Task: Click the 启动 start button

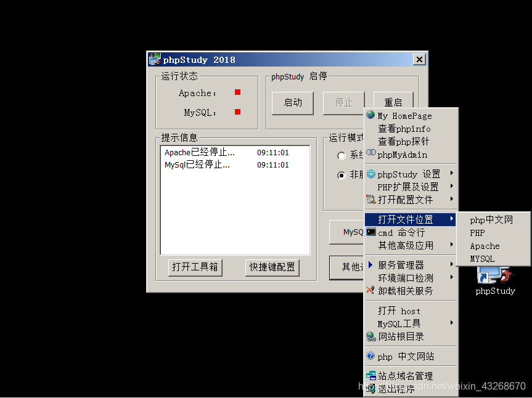Action: (292, 103)
